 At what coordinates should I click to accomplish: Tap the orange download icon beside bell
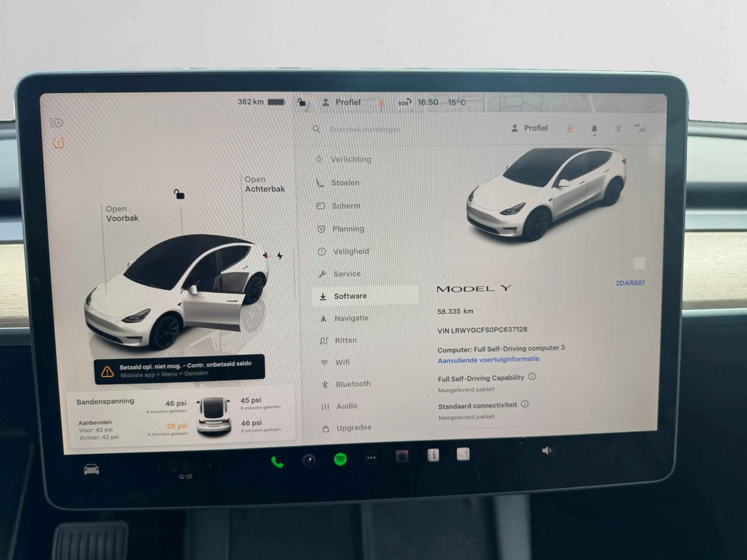coord(569,129)
